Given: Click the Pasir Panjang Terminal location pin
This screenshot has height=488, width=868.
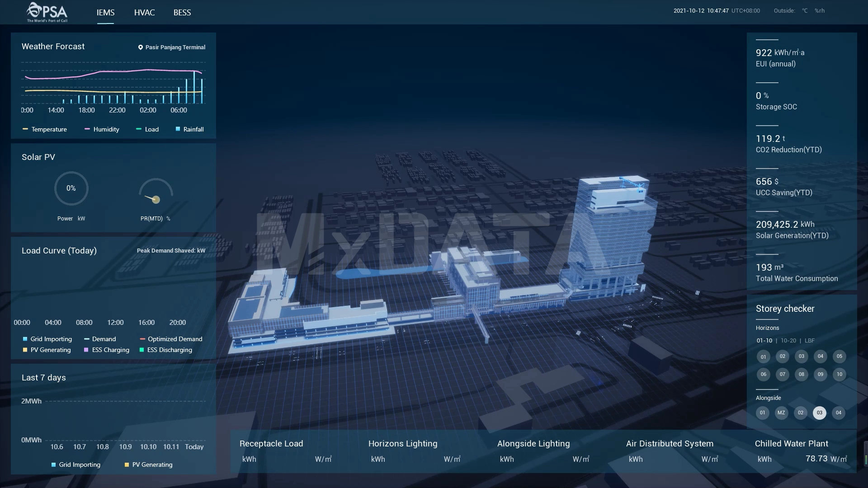Looking at the screenshot, I should click(140, 47).
